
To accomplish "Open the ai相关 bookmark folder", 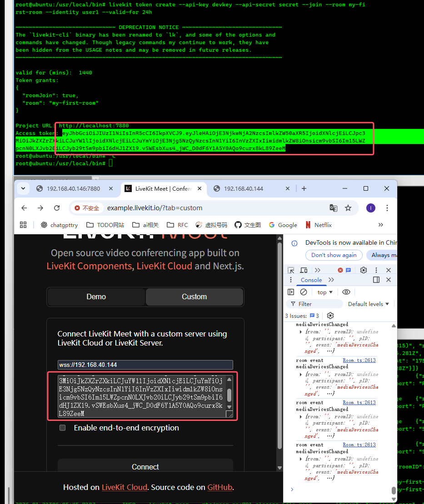I will click(x=145, y=225).
